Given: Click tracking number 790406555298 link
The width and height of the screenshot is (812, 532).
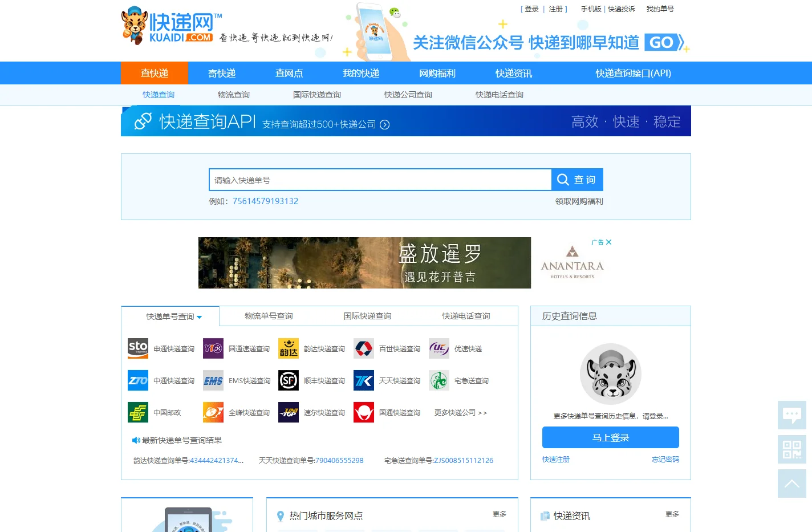Looking at the screenshot, I should click(339, 461).
